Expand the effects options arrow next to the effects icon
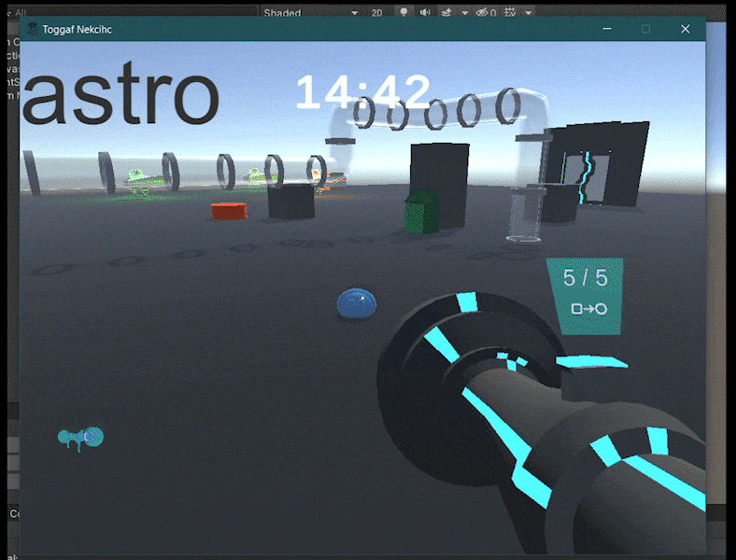This screenshot has height=560, width=736. 465,13
